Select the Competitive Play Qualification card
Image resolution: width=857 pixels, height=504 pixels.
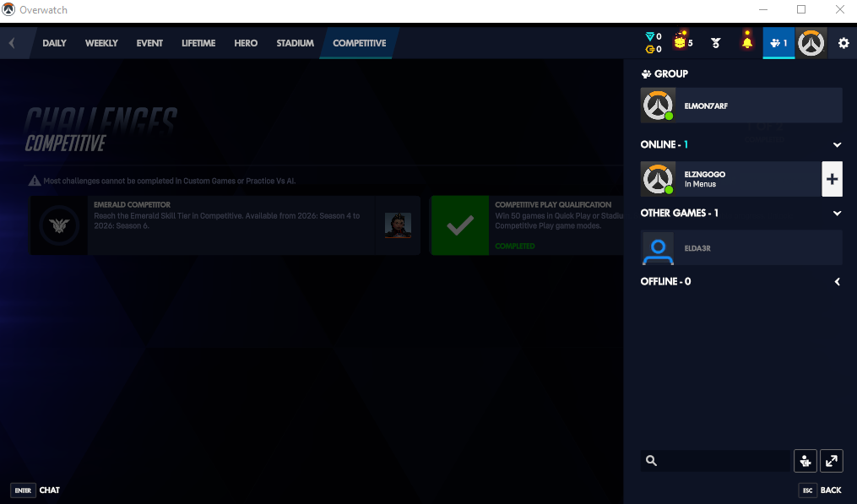527,225
